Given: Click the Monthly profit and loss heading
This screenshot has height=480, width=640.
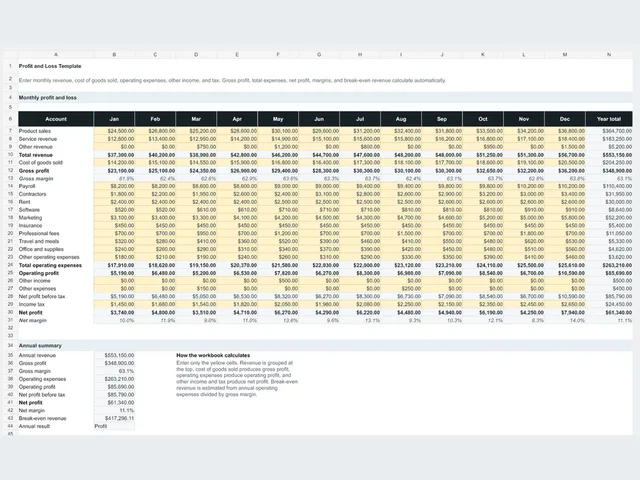Looking at the screenshot, I should point(47,98).
